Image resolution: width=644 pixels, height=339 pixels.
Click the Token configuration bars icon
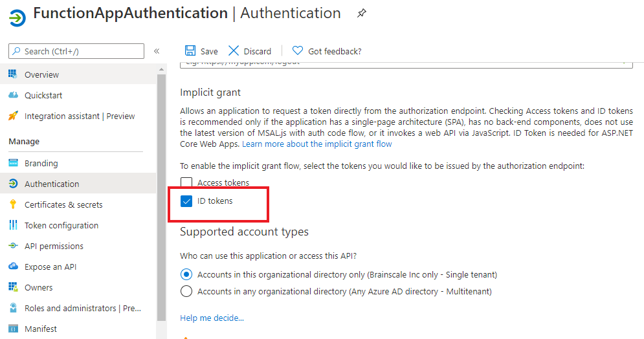[13, 225]
